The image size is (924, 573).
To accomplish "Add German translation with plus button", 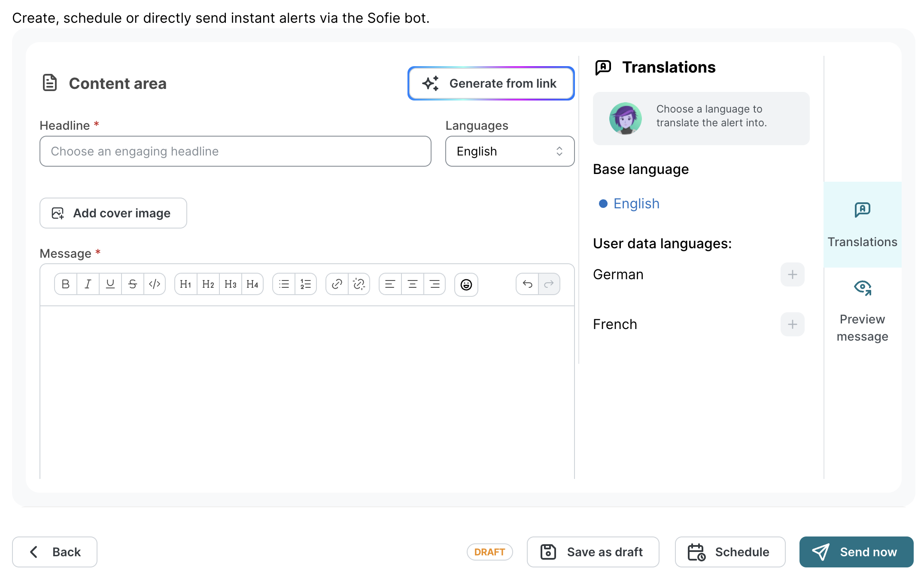I will click(792, 274).
